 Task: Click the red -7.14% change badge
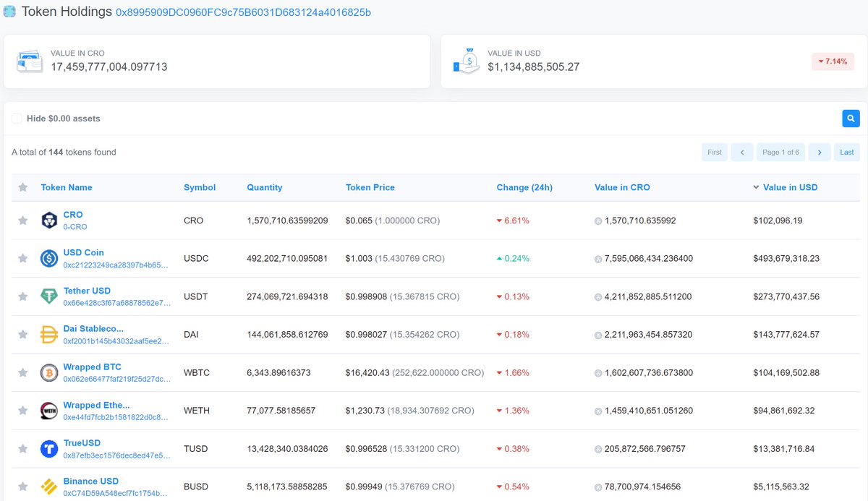click(833, 61)
